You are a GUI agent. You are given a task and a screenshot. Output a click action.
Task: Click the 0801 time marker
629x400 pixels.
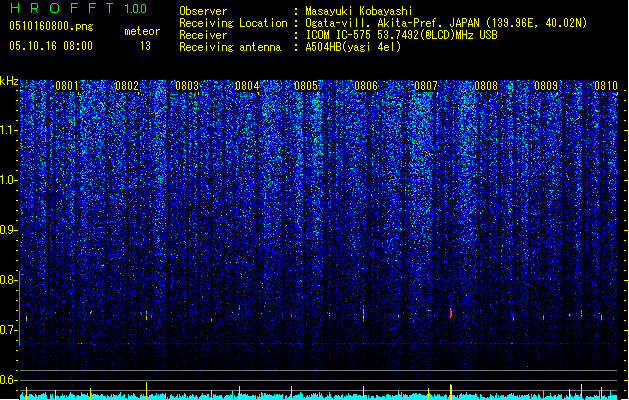click(67, 86)
